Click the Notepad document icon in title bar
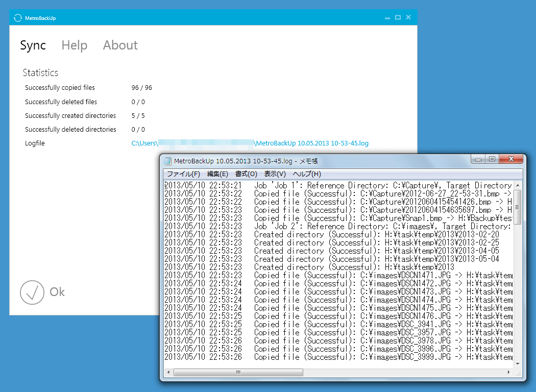The height and width of the screenshot is (392, 536). pos(167,161)
